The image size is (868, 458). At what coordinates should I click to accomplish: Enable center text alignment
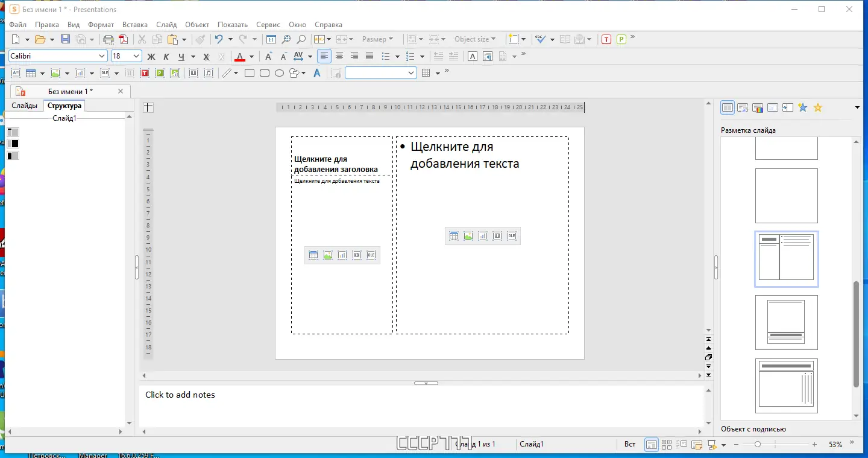pos(339,56)
